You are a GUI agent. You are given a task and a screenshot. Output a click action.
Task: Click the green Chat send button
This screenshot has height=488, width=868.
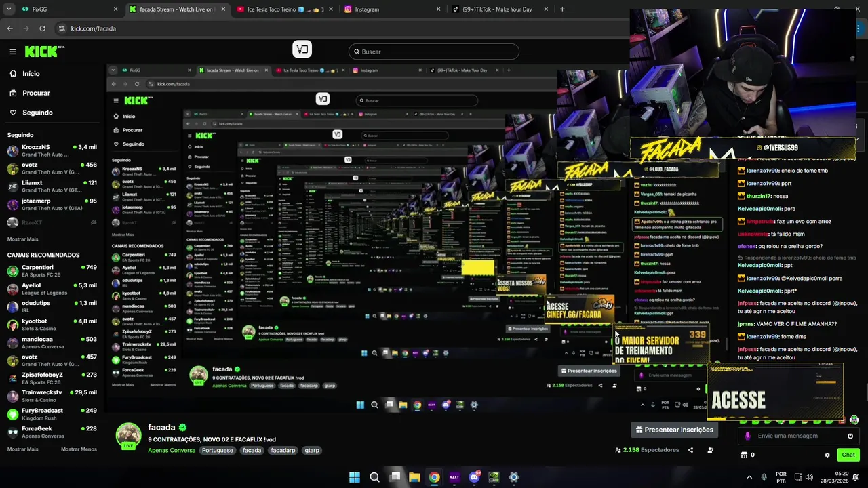[x=848, y=455]
